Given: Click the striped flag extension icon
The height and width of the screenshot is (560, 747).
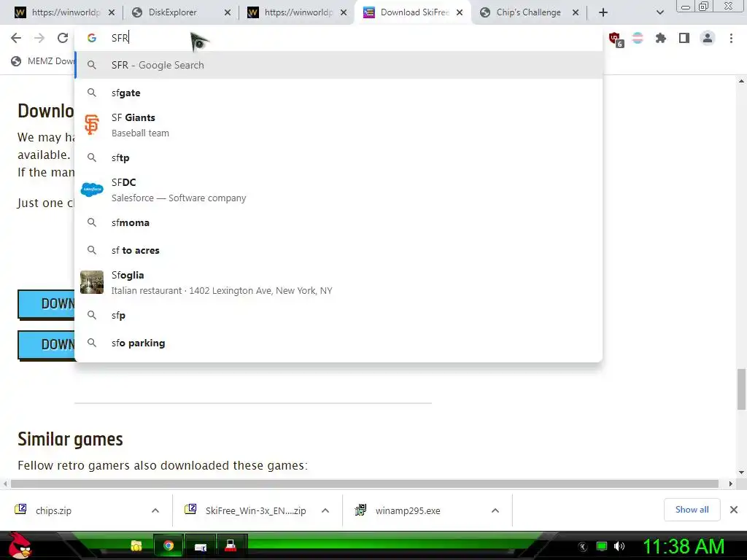Looking at the screenshot, I should (638, 38).
